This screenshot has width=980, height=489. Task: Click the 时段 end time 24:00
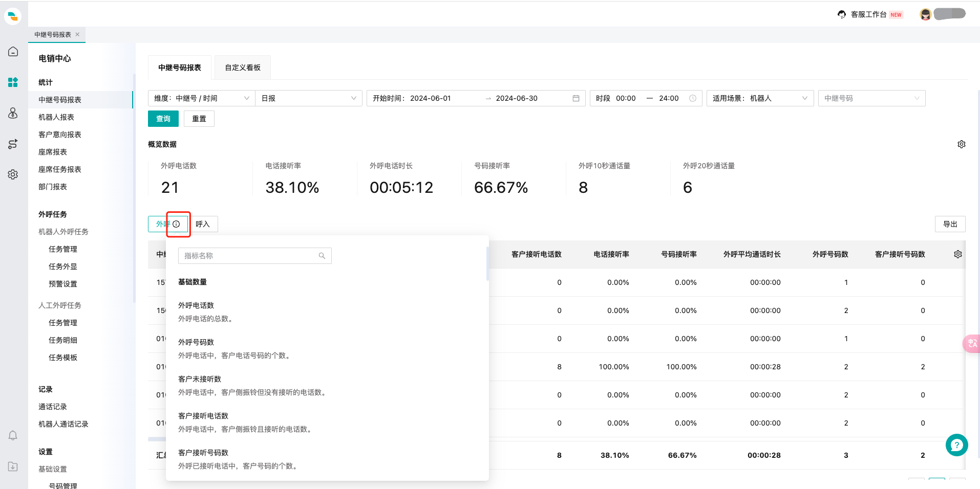pyautogui.click(x=669, y=98)
